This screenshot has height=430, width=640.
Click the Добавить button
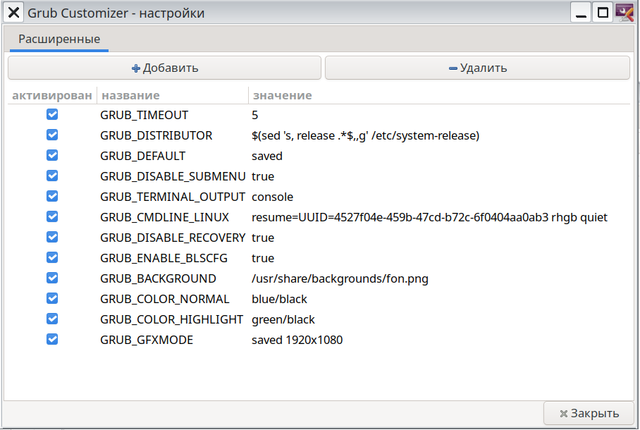164,68
